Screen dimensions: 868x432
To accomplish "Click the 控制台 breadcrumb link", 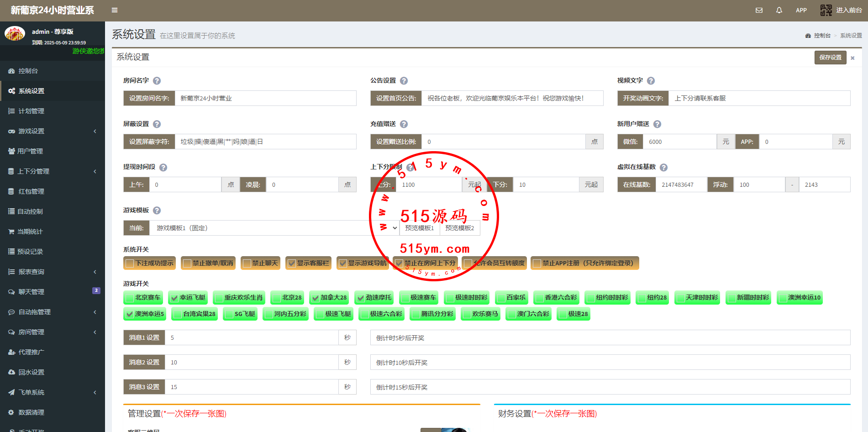I will pyautogui.click(x=822, y=36).
